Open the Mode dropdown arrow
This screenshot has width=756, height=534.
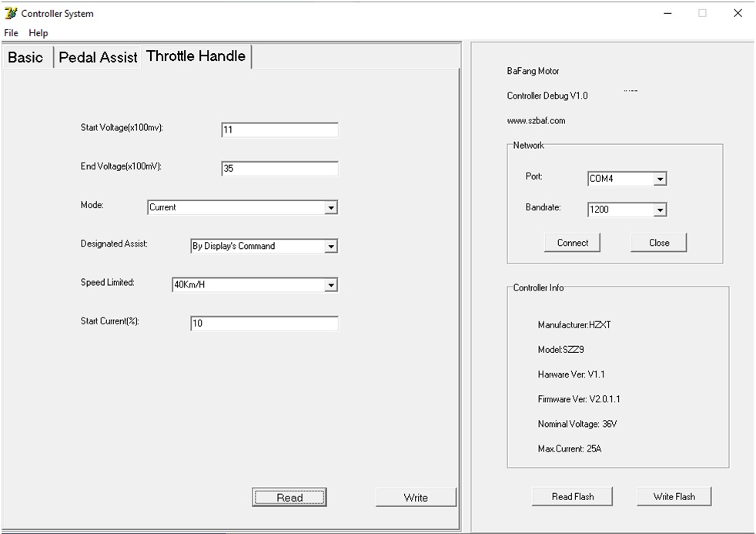[331, 207]
